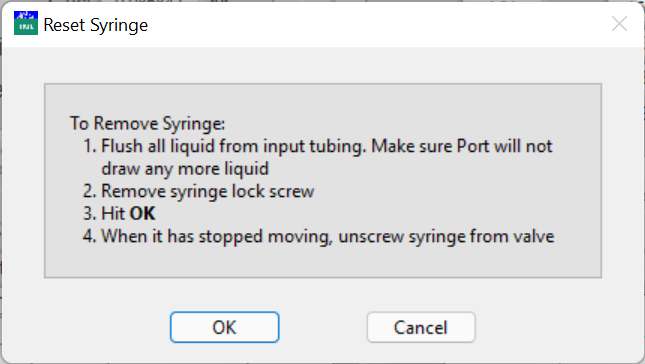Confirm syringe reset with the OK button
Screen dimensions: 645x364
pyautogui.click(x=225, y=327)
